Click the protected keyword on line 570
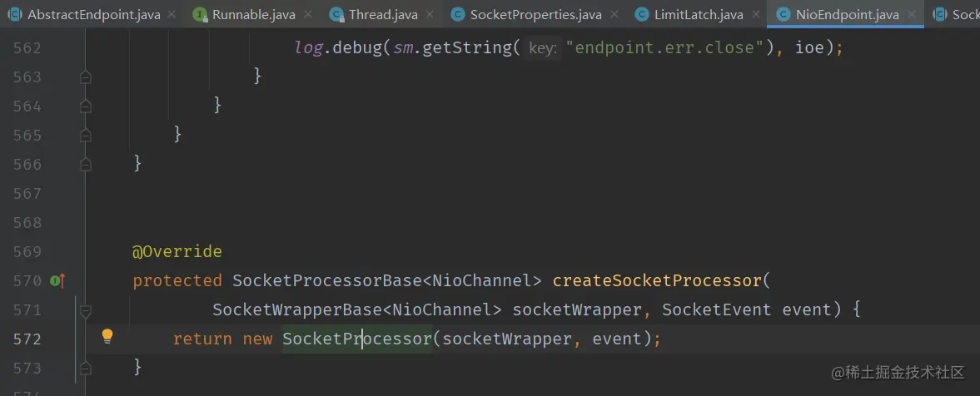Viewport: 980px width, 396px height. [177, 281]
